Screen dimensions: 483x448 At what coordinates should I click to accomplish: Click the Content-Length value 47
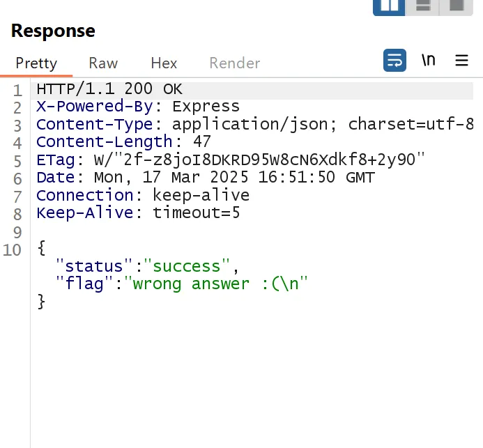point(202,142)
